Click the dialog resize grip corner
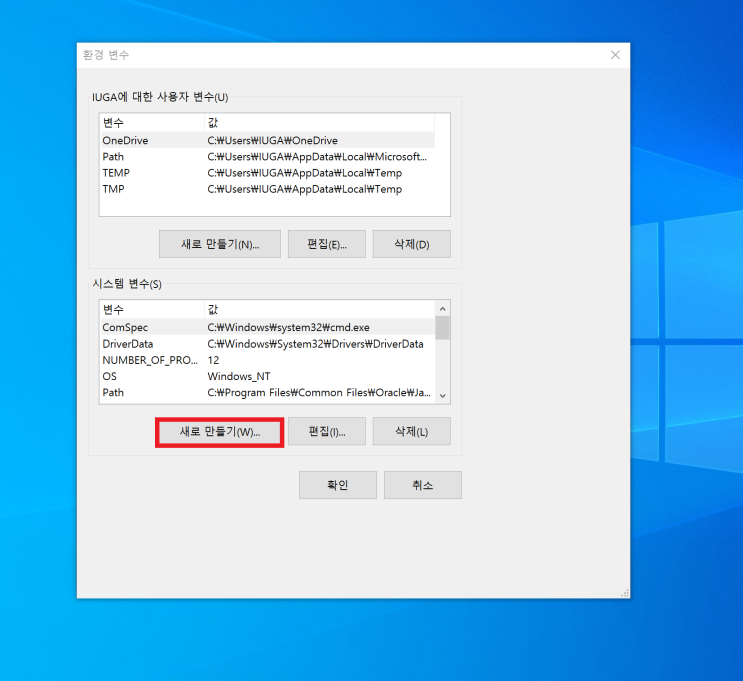 (x=625, y=593)
